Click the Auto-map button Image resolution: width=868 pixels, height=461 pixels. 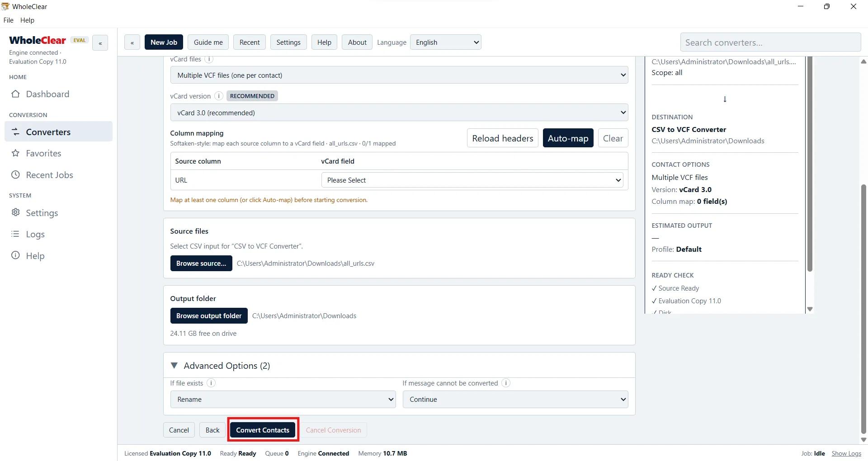[568, 138]
